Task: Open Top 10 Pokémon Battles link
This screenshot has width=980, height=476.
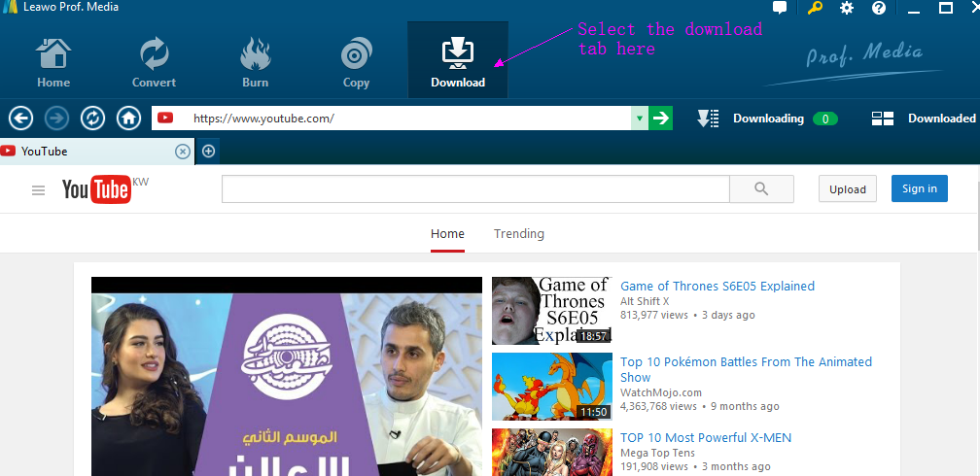Action: point(746,370)
